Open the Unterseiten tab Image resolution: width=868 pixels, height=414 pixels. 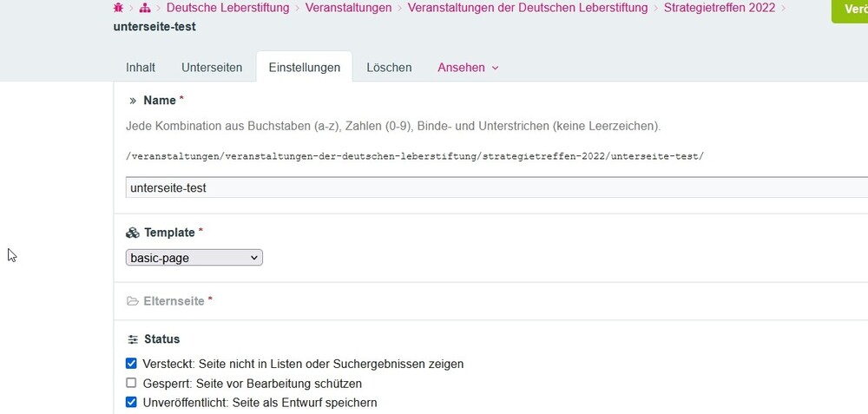click(x=212, y=68)
